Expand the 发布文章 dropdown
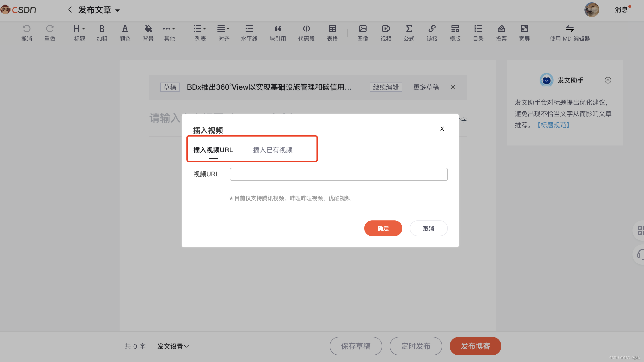The image size is (644, 362). click(x=117, y=10)
